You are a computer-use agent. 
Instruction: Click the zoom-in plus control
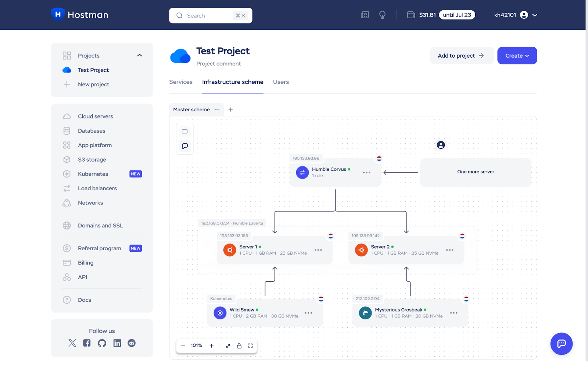tap(212, 346)
